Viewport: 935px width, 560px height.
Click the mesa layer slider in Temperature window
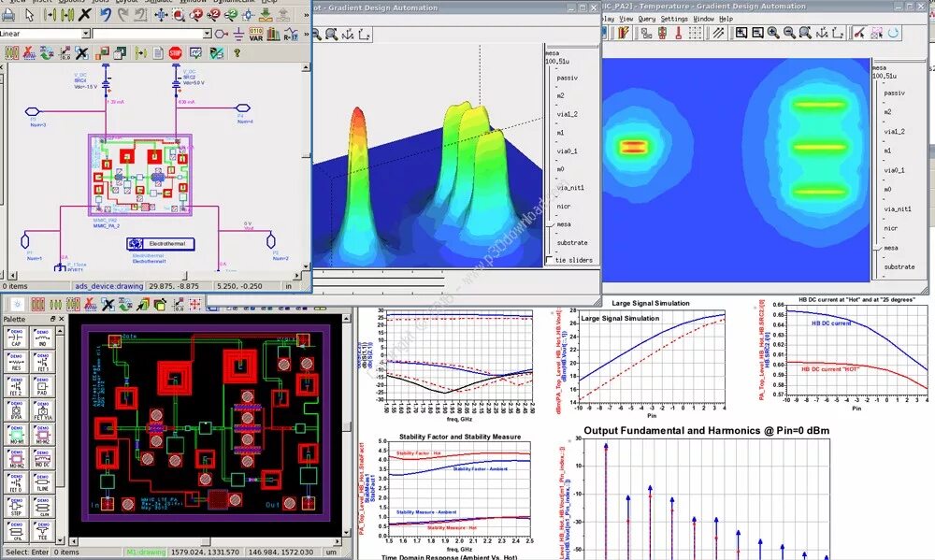click(x=879, y=248)
